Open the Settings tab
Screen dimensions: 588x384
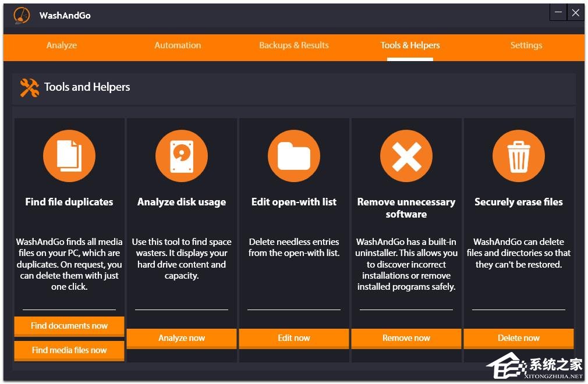[x=526, y=45]
